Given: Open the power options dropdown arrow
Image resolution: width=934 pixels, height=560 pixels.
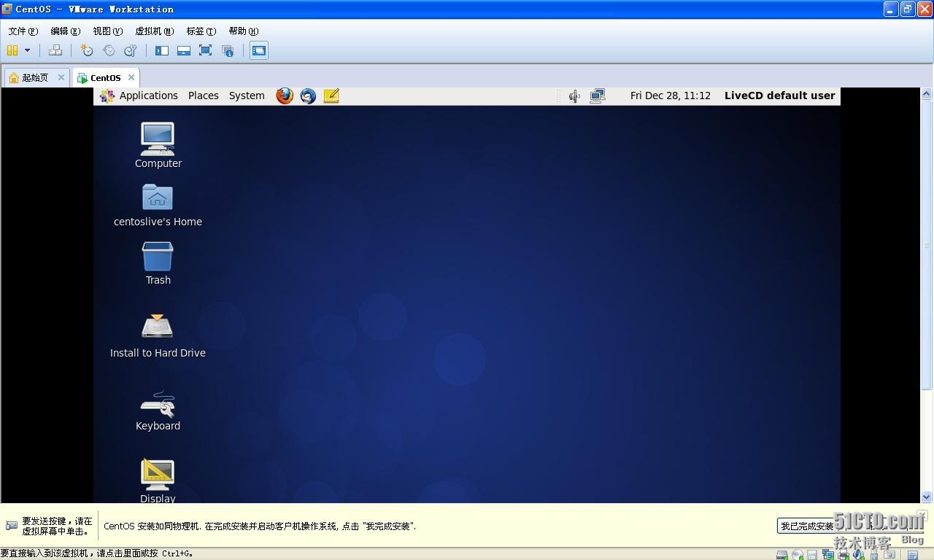Looking at the screenshot, I should [27, 50].
